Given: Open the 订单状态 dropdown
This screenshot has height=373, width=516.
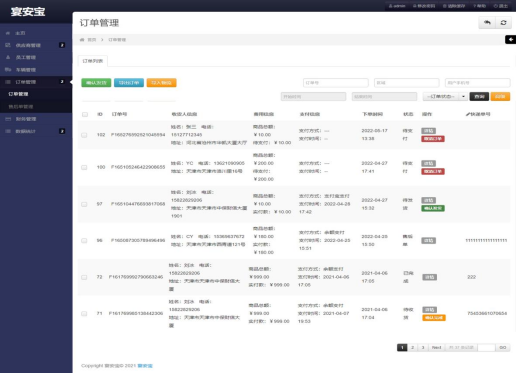Looking at the screenshot, I should [445, 96].
